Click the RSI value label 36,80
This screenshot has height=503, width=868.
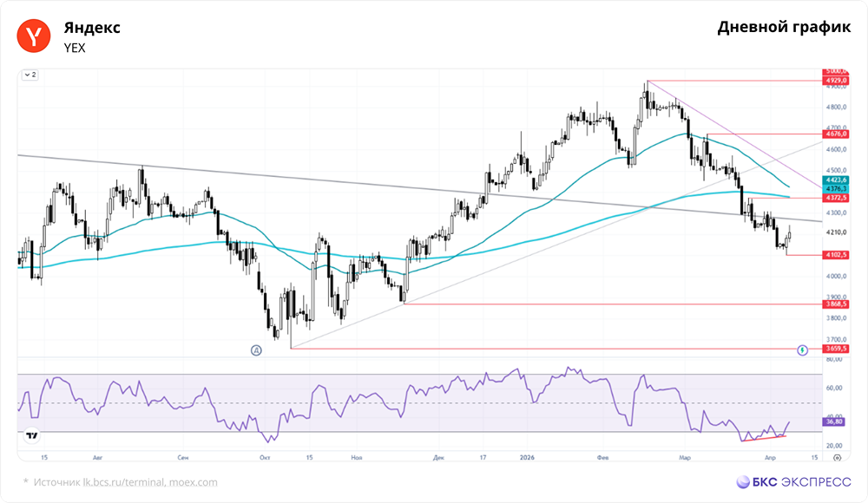pos(834,421)
